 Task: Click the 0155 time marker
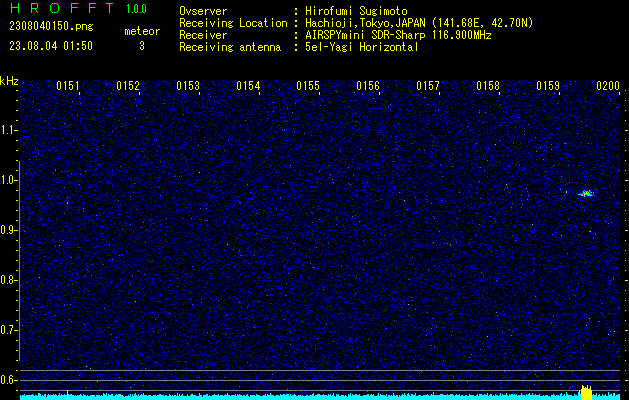[x=308, y=87]
